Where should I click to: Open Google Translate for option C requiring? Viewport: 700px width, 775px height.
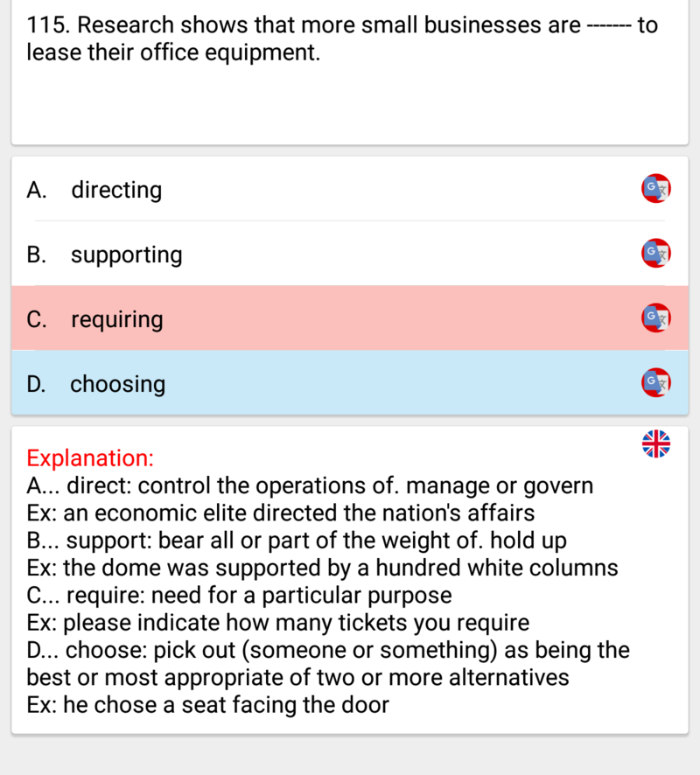[x=656, y=318]
